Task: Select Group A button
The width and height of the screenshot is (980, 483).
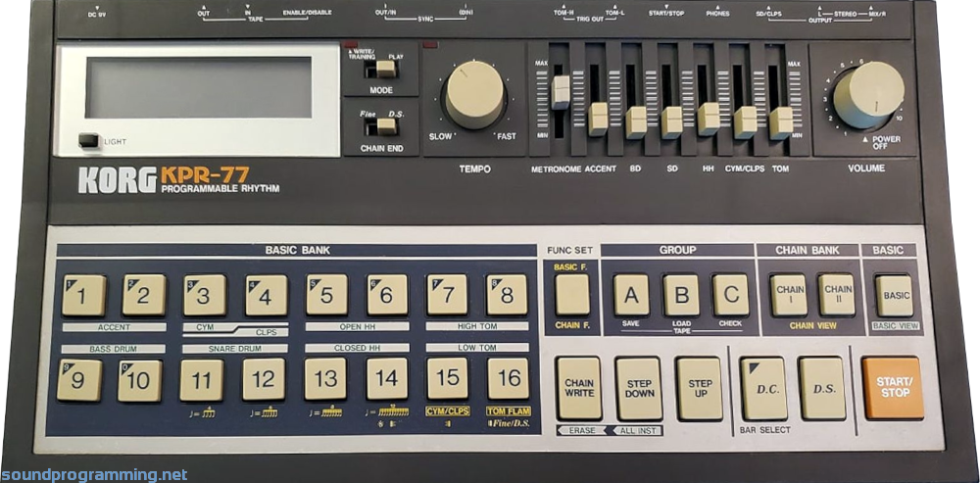Action: click(631, 295)
